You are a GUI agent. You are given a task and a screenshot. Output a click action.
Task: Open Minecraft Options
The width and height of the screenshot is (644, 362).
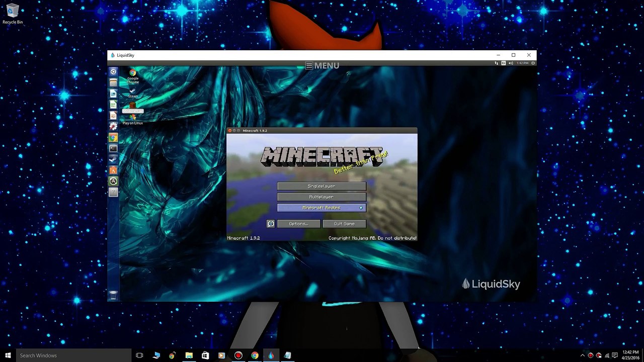tap(298, 224)
